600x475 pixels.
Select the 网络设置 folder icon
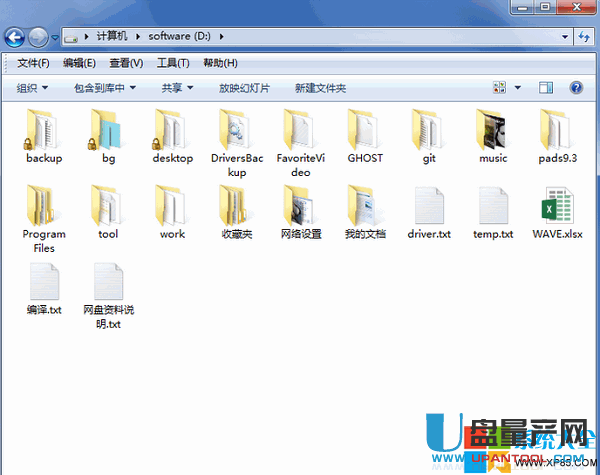300,206
